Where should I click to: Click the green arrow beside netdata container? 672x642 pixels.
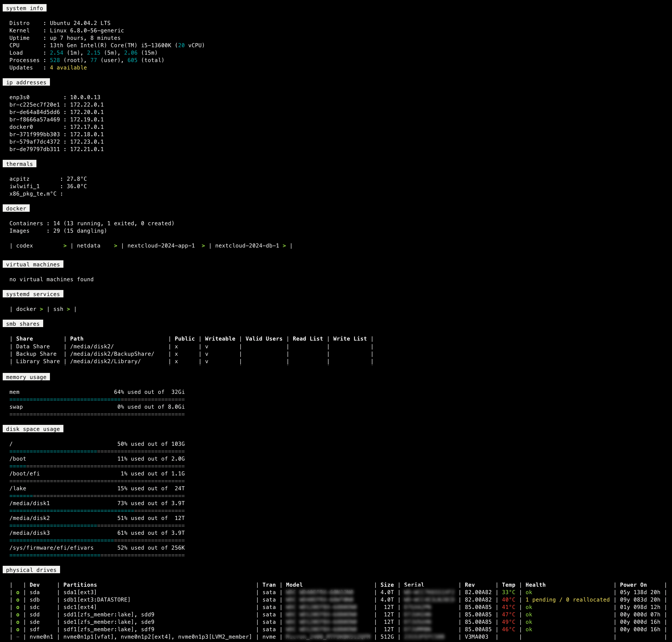116,246
